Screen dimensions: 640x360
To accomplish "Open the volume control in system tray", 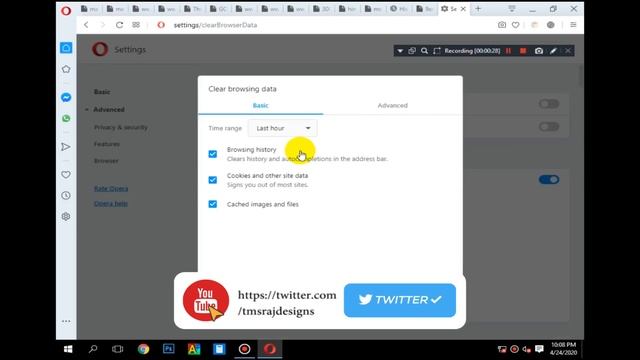I will click(527, 349).
